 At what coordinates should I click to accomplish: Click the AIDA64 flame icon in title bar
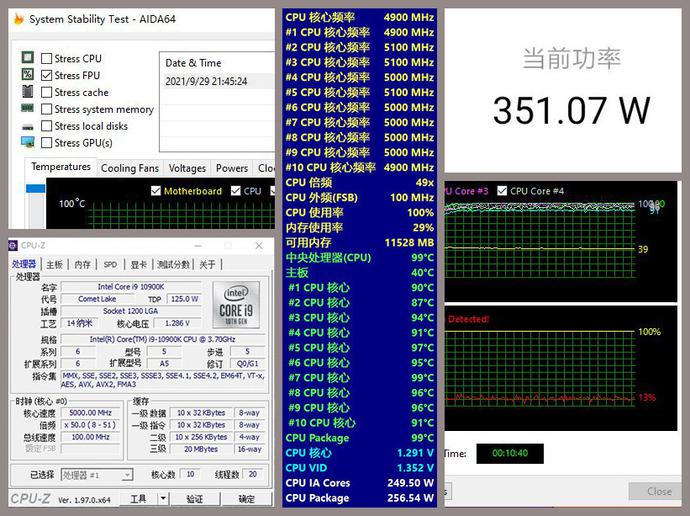(18, 19)
